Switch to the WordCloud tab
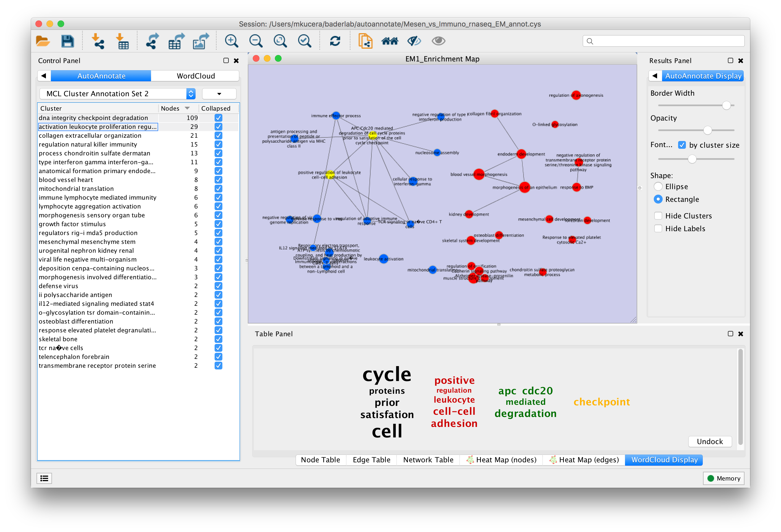Image resolution: width=781 pixels, height=532 pixels. [196, 76]
